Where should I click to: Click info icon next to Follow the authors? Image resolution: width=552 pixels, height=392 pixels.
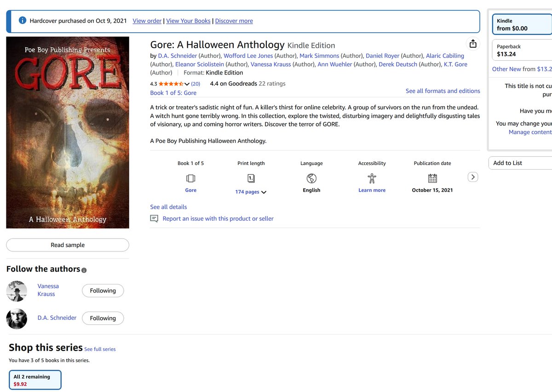pyautogui.click(x=84, y=270)
